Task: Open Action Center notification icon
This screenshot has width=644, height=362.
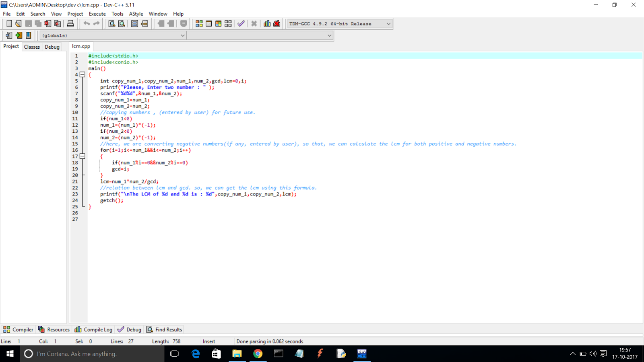Action: coord(603,354)
